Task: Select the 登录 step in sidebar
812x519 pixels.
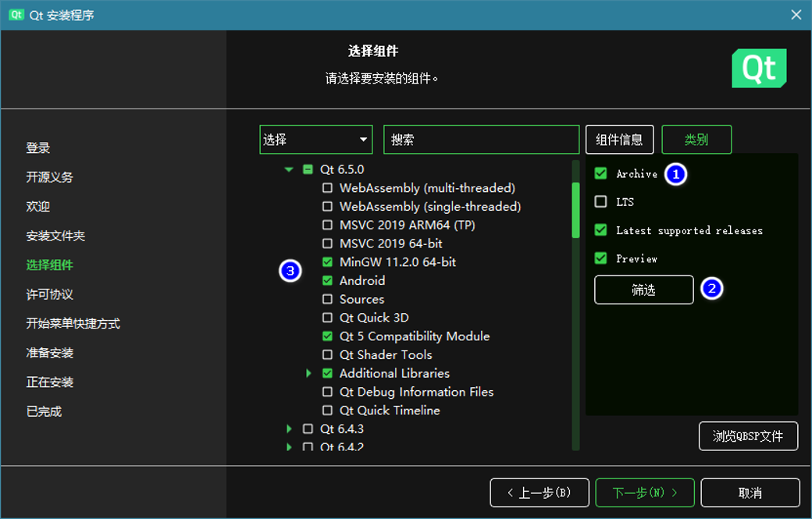Action: pos(38,148)
